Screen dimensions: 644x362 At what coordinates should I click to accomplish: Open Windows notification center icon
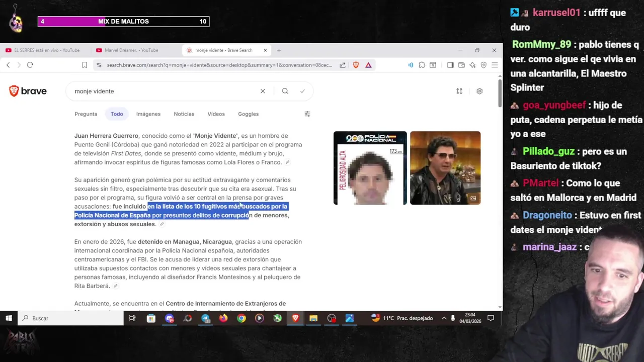[x=491, y=318]
